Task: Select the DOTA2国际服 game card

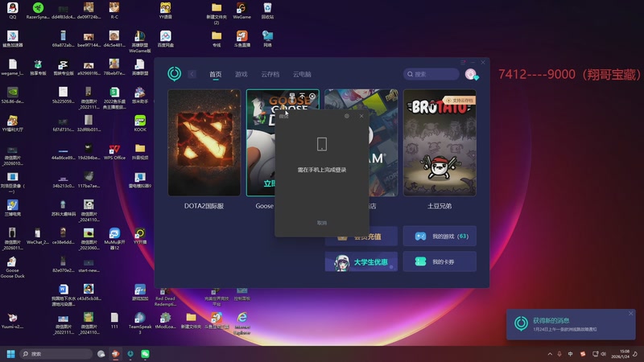Action: click(204, 142)
